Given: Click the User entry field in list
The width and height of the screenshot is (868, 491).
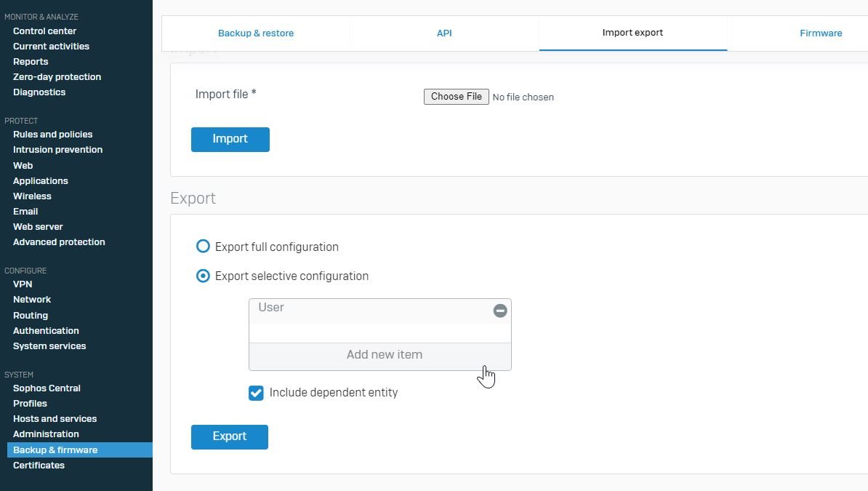Looking at the screenshot, I should pyautogui.click(x=370, y=311).
